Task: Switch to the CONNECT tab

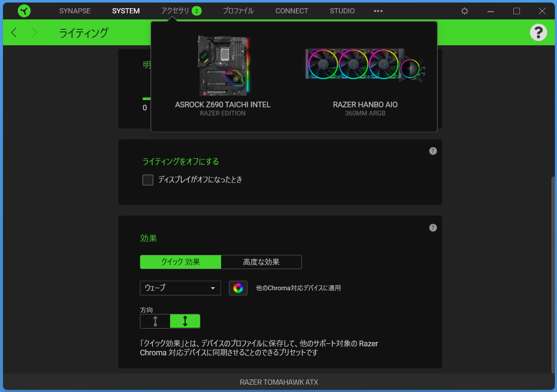Action: tap(292, 11)
